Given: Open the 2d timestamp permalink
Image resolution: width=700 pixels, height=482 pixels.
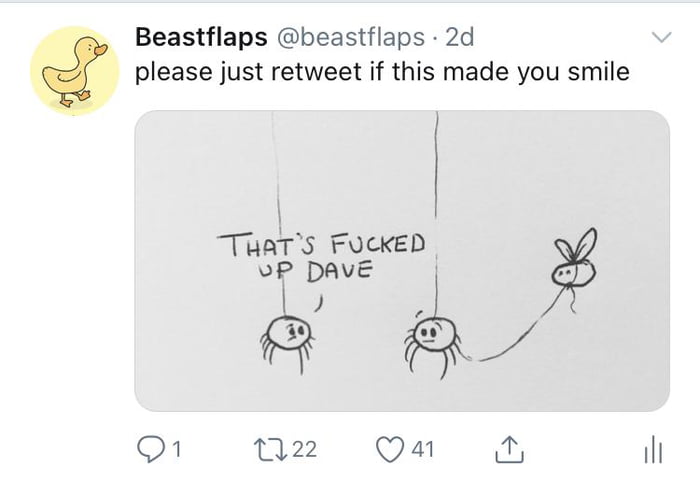Looking at the screenshot, I should (459, 38).
